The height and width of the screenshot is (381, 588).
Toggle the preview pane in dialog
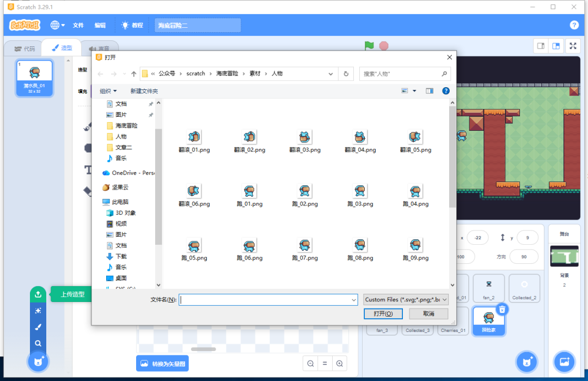[x=430, y=91]
